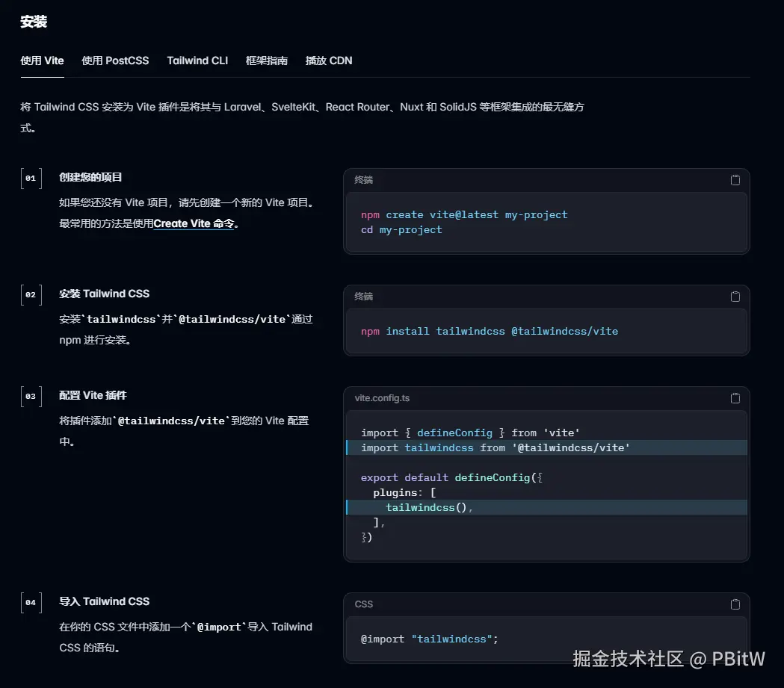The width and height of the screenshot is (784, 688).
Task: Click text npm 进行安装。
Action: point(95,340)
